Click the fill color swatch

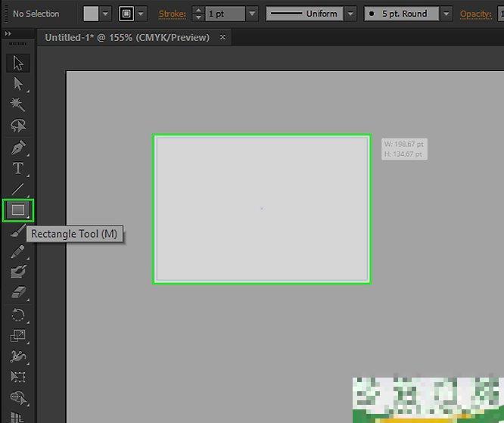pos(92,14)
